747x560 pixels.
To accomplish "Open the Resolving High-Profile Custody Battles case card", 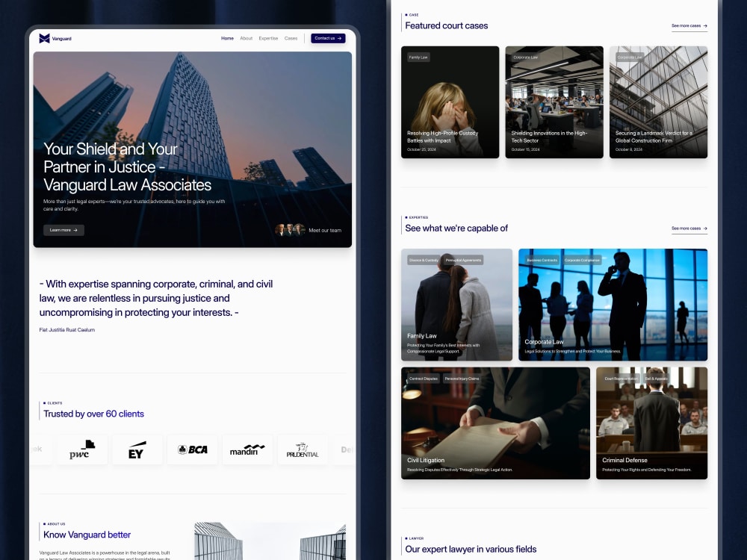I will pyautogui.click(x=450, y=102).
